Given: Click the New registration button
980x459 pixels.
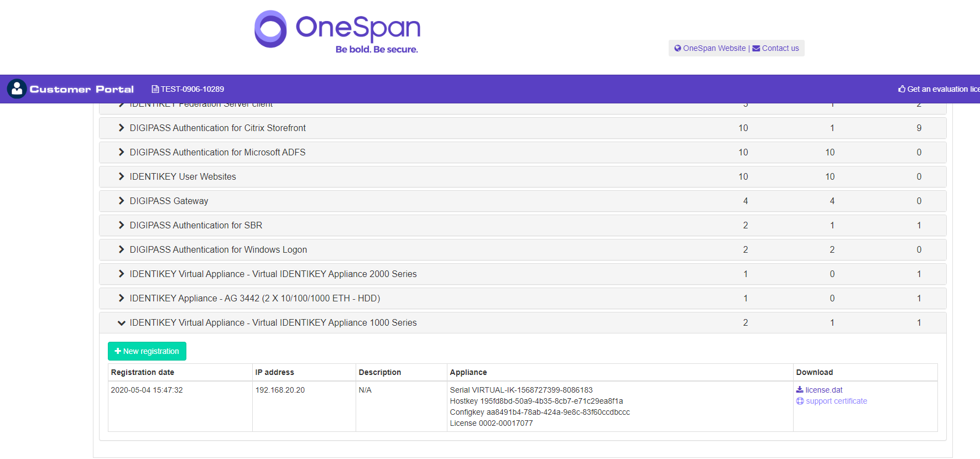Looking at the screenshot, I should pyautogui.click(x=147, y=351).
